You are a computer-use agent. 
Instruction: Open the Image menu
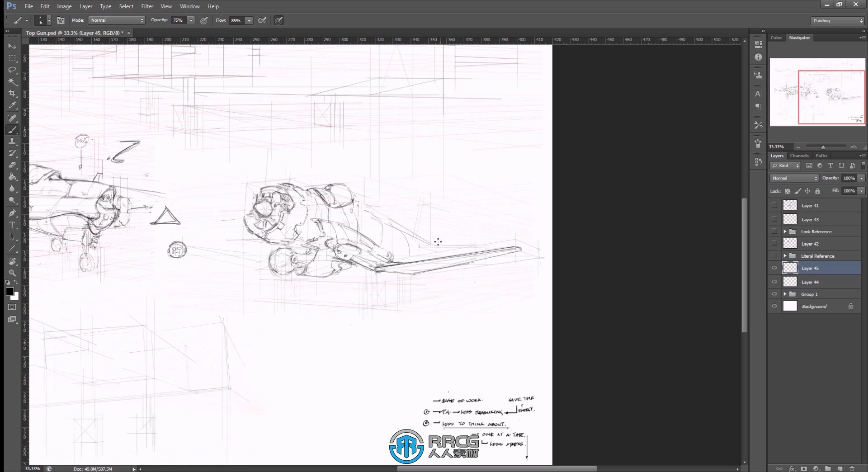64,6
